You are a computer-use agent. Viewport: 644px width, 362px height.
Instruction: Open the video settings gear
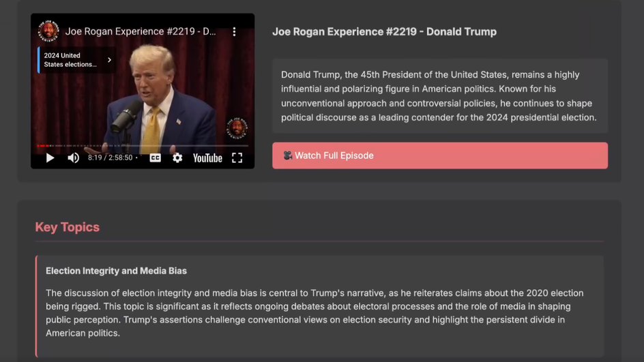(x=177, y=158)
